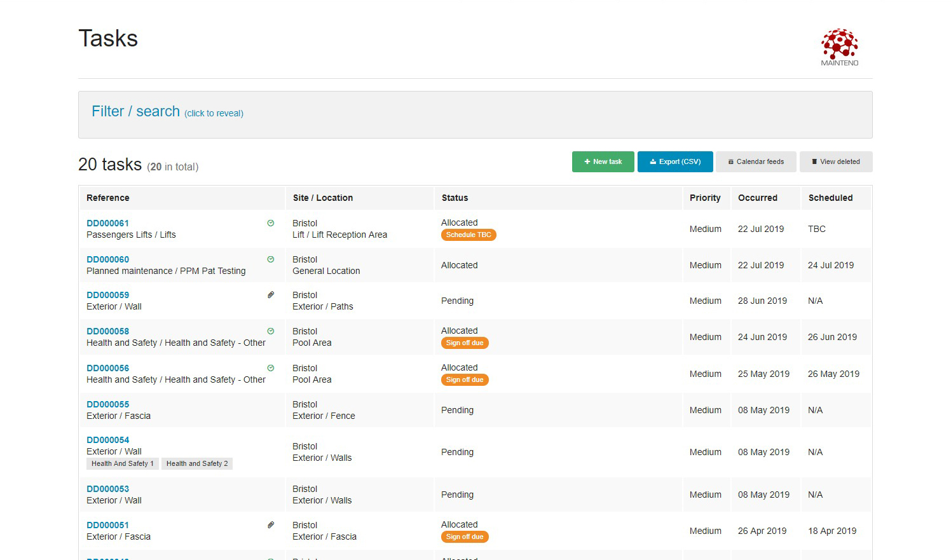This screenshot has height=560, width=951.
Task: Show deleted tasks with View deleted
Action: (836, 161)
